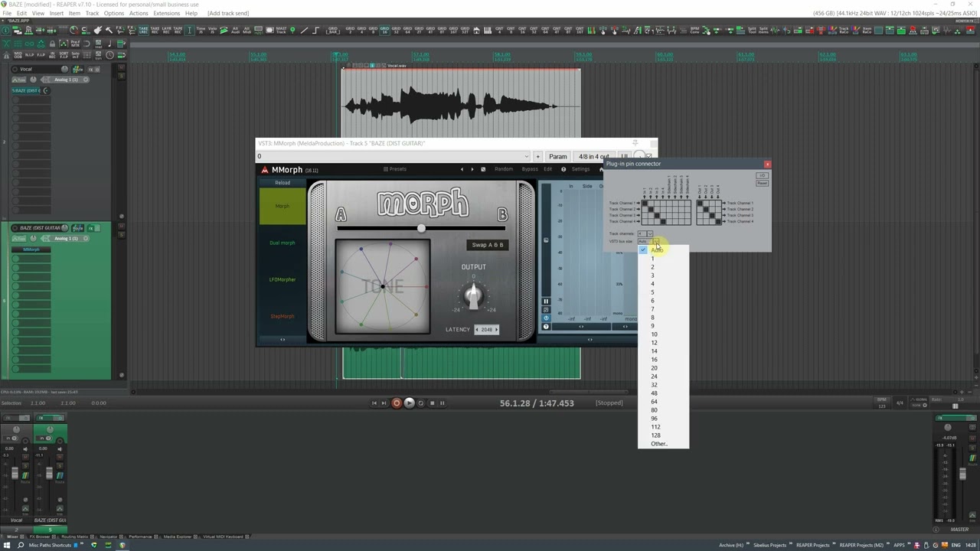Viewport: 980px width, 551px height.
Task: Click the Param button in FX window
Action: pos(557,157)
